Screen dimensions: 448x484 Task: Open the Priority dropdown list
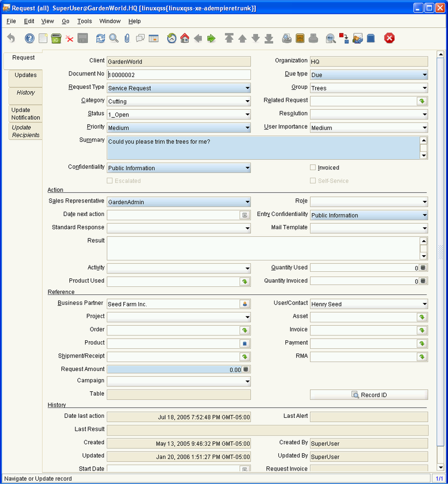tap(247, 128)
